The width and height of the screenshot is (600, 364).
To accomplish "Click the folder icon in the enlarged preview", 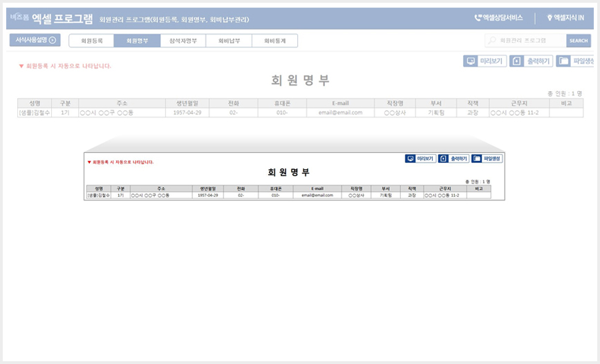I will tap(476, 158).
